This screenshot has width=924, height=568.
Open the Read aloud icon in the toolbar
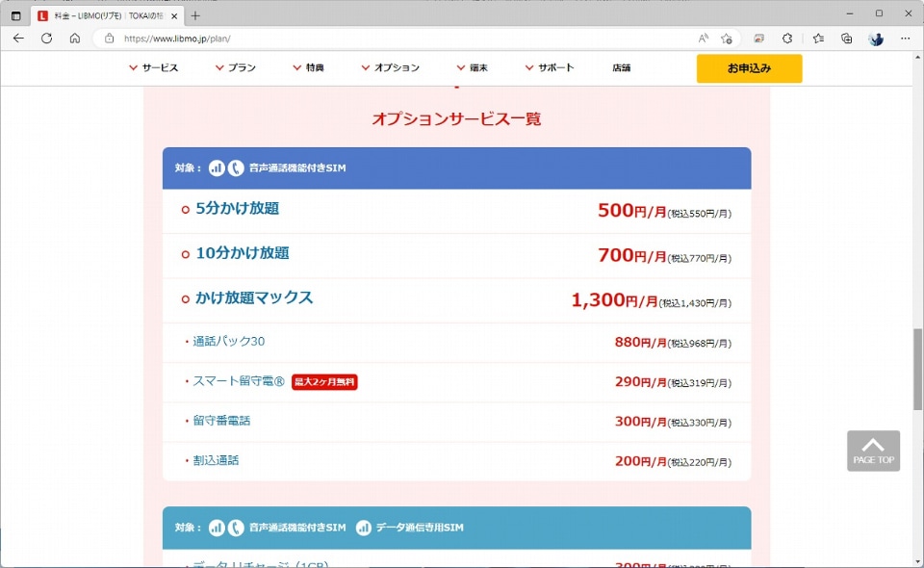pyautogui.click(x=704, y=37)
